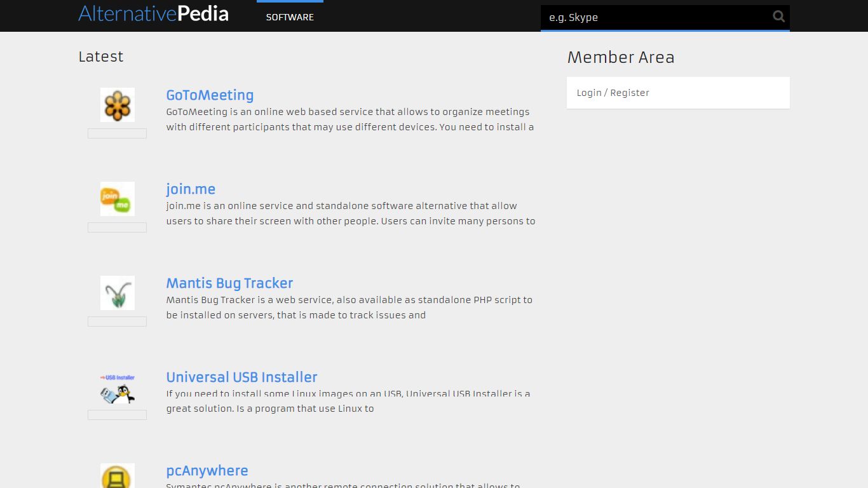Click the AlternativePedia site logo

[x=154, y=13]
